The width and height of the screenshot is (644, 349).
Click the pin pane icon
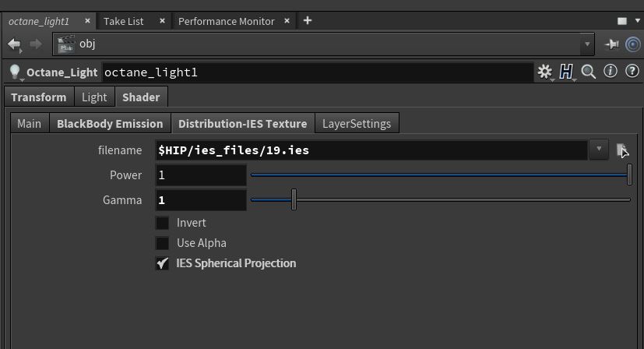[x=612, y=44]
